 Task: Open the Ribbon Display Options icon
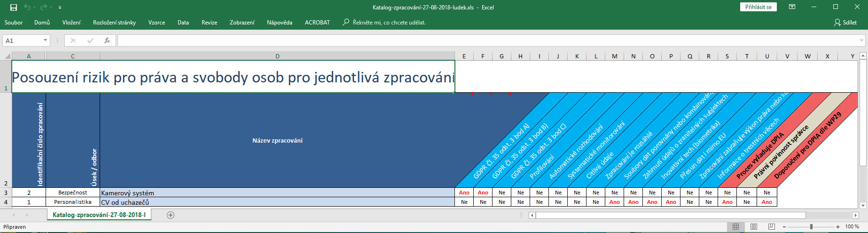pos(792,7)
